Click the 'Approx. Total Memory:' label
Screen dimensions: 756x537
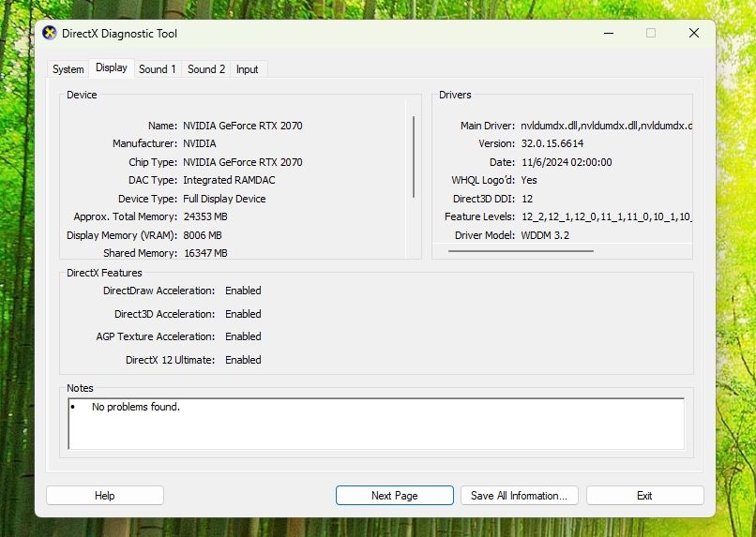(x=126, y=216)
